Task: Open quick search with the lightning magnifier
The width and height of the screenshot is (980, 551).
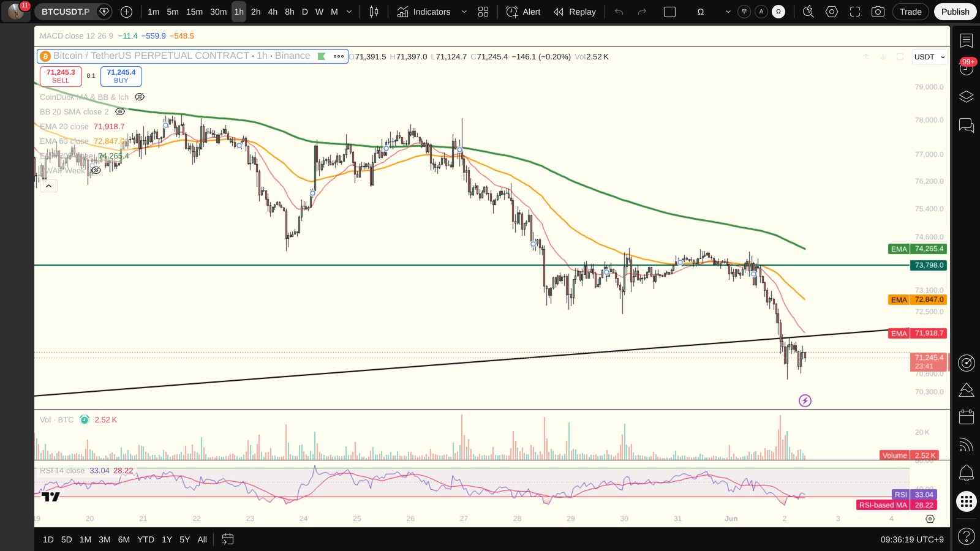Action: point(808,12)
